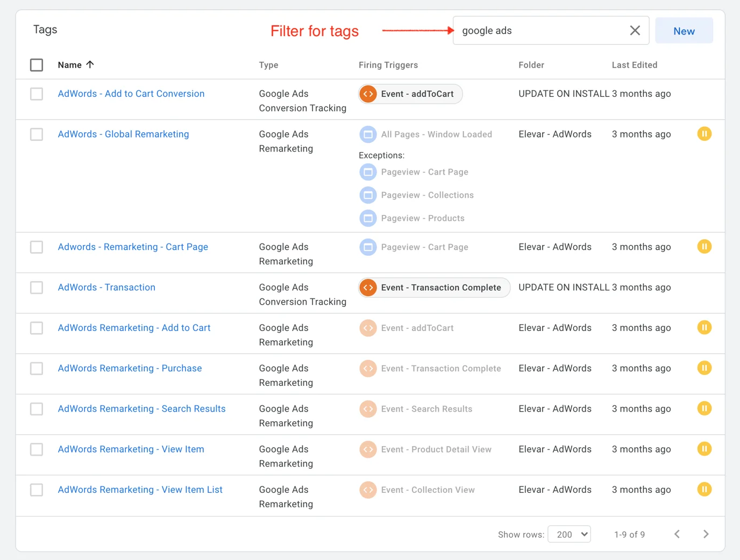Check AdWords Remarketing - Purchase row
740x560 pixels.
(x=37, y=368)
